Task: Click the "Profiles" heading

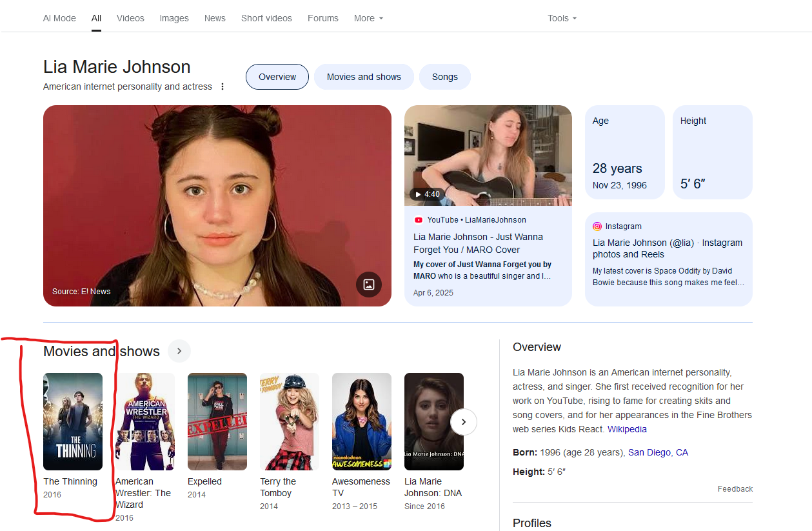Action: pos(532,523)
